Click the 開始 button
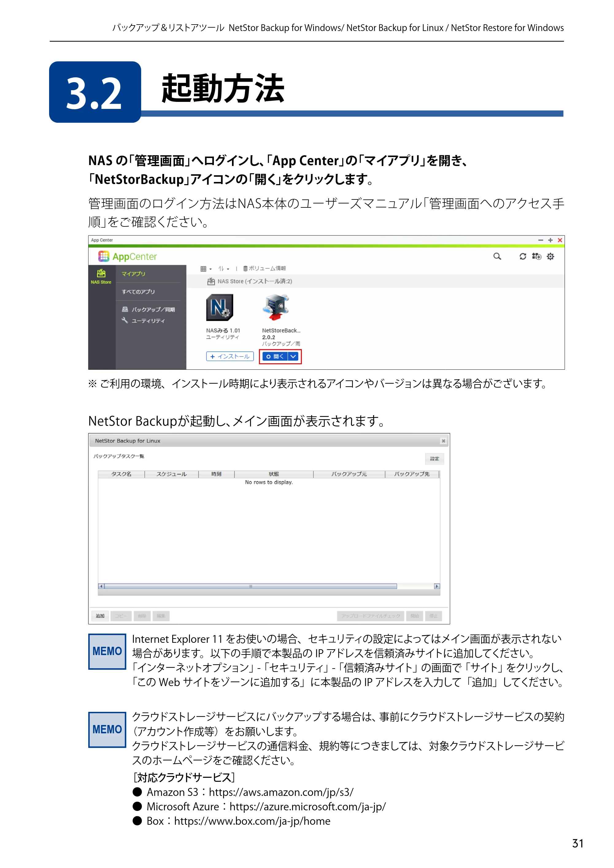 (x=415, y=616)
